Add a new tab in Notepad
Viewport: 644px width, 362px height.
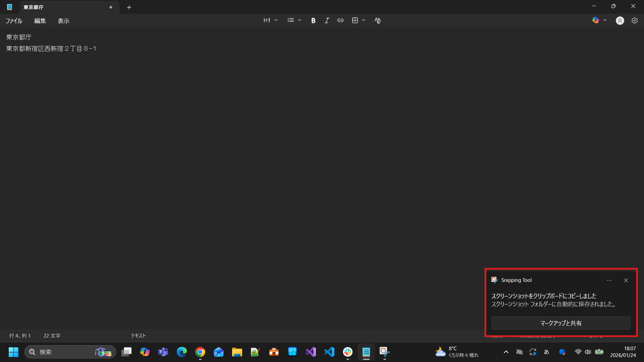pyautogui.click(x=129, y=7)
